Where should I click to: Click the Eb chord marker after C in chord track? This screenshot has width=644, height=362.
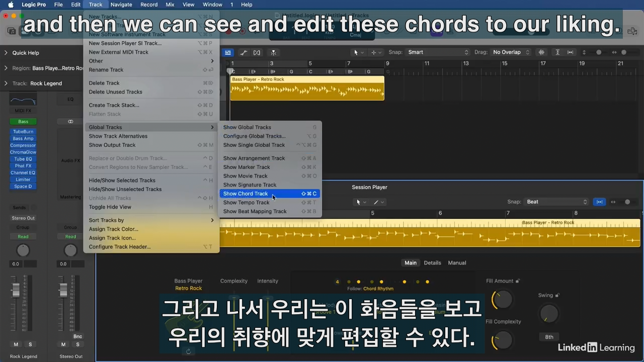point(253,71)
